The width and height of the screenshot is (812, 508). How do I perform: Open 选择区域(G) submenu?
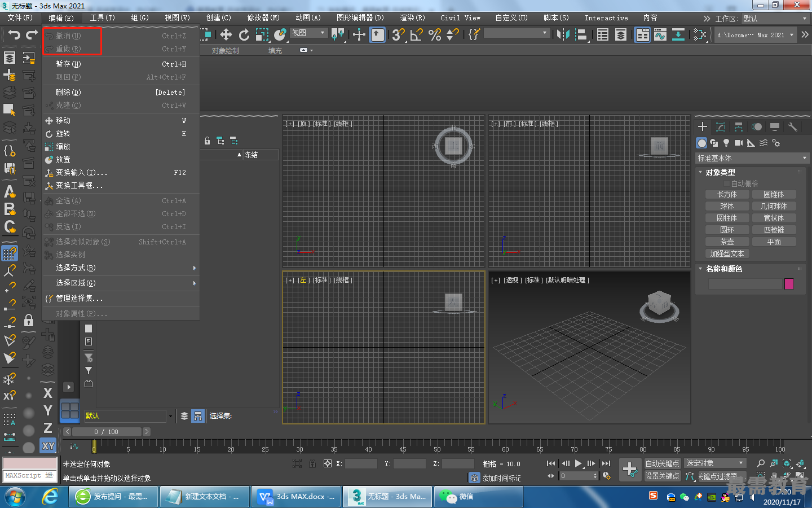click(121, 283)
